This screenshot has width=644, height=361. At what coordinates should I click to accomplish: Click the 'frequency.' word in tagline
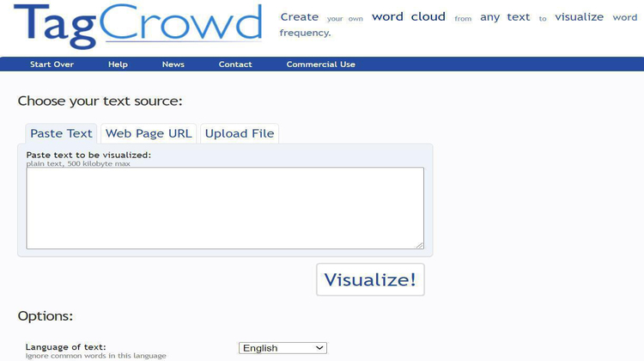pyautogui.click(x=305, y=33)
